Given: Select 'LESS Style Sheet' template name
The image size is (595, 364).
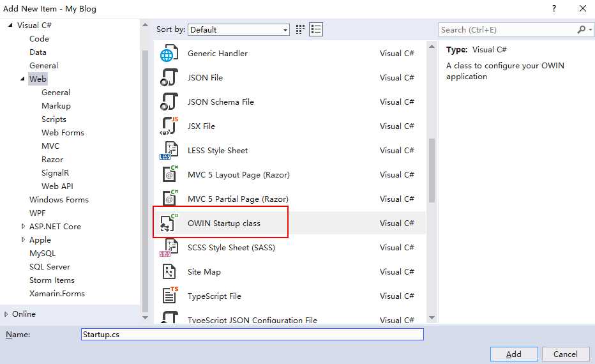Looking at the screenshot, I should click(218, 150).
